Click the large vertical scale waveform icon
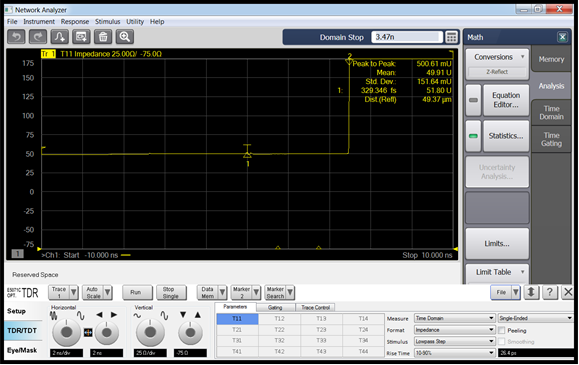579x365 pixels. [164, 315]
